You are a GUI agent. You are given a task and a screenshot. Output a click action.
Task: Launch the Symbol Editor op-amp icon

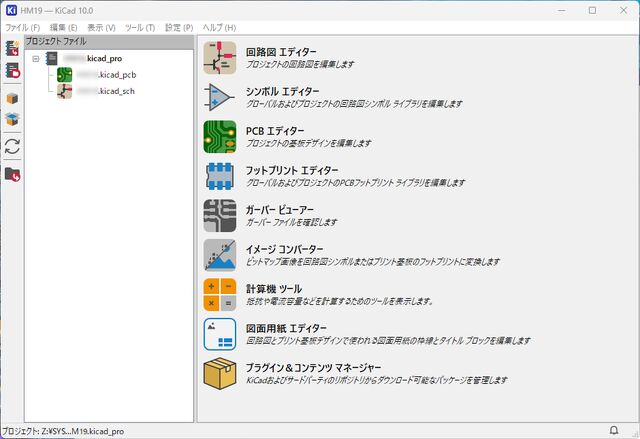click(220, 97)
